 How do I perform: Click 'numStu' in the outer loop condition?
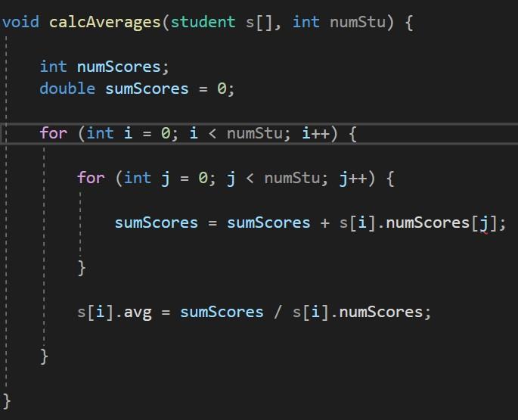click(x=255, y=133)
